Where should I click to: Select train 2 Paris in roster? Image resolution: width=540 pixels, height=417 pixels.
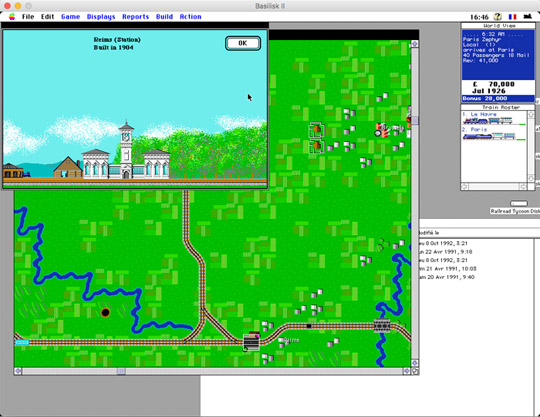[494, 133]
